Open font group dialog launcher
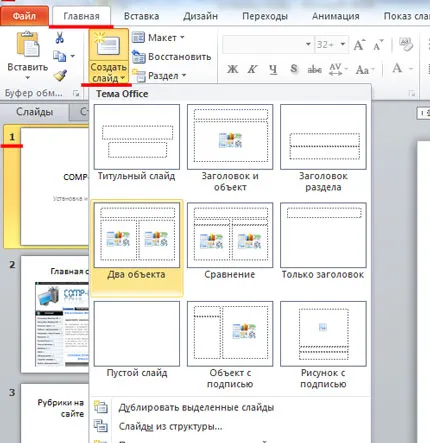 [x=412, y=94]
